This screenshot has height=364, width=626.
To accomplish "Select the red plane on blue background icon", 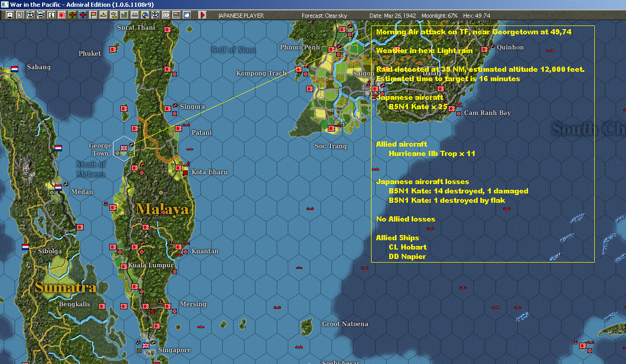I will pyautogui.click(x=83, y=15).
